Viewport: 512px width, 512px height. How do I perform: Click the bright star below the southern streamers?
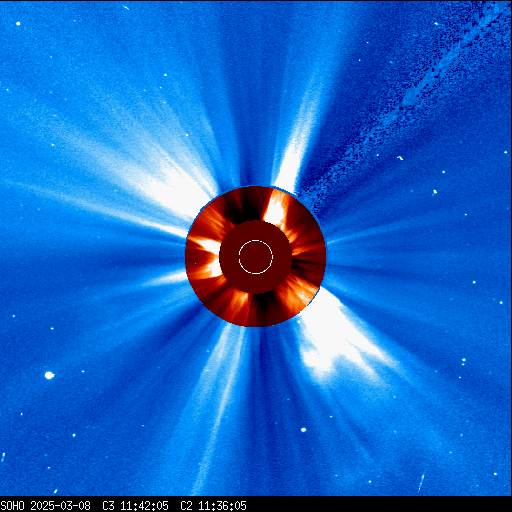[x=303, y=430]
